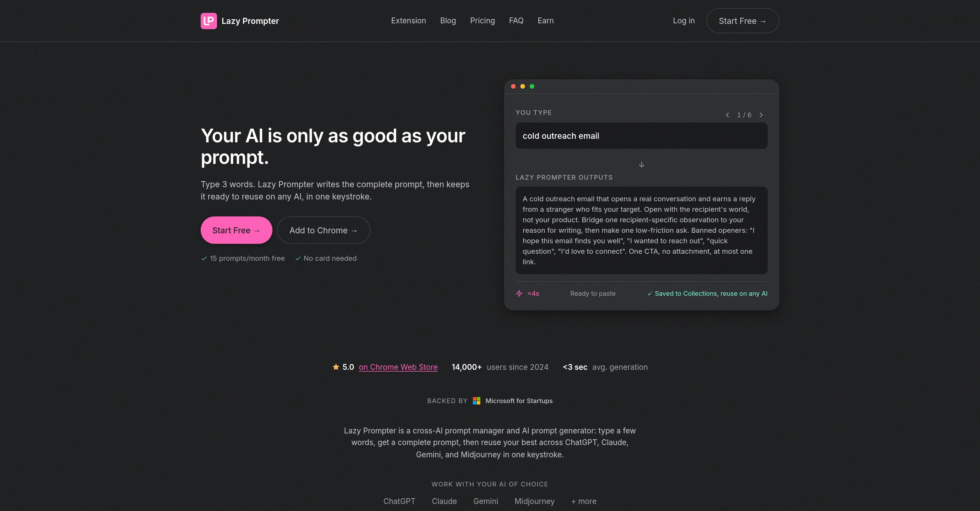
Task: Click the Midjourney label
Action: click(534, 501)
